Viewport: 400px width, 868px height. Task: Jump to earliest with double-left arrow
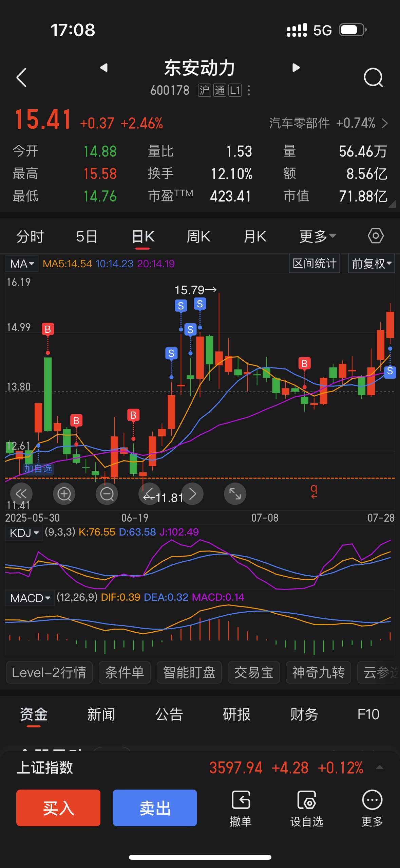[x=21, y=493]
